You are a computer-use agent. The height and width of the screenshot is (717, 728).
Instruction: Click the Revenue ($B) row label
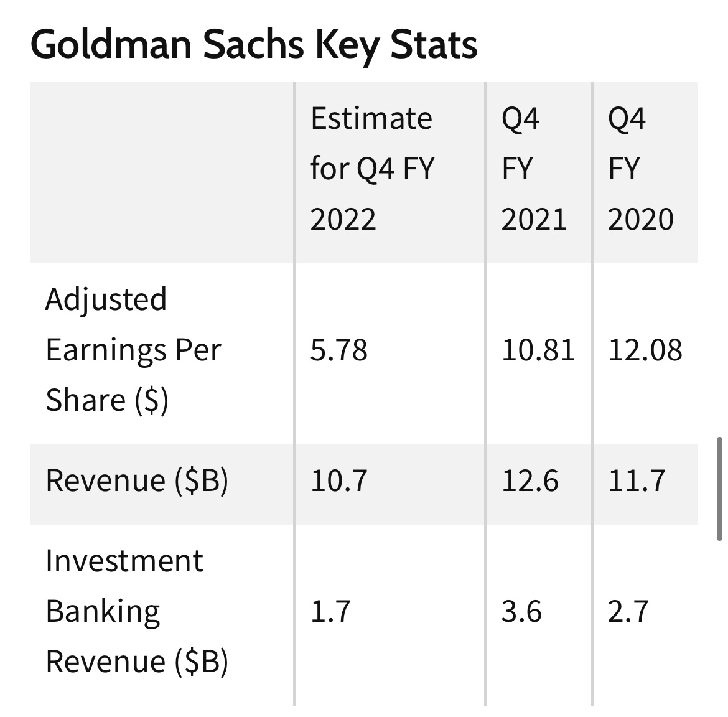click(137, 480)
